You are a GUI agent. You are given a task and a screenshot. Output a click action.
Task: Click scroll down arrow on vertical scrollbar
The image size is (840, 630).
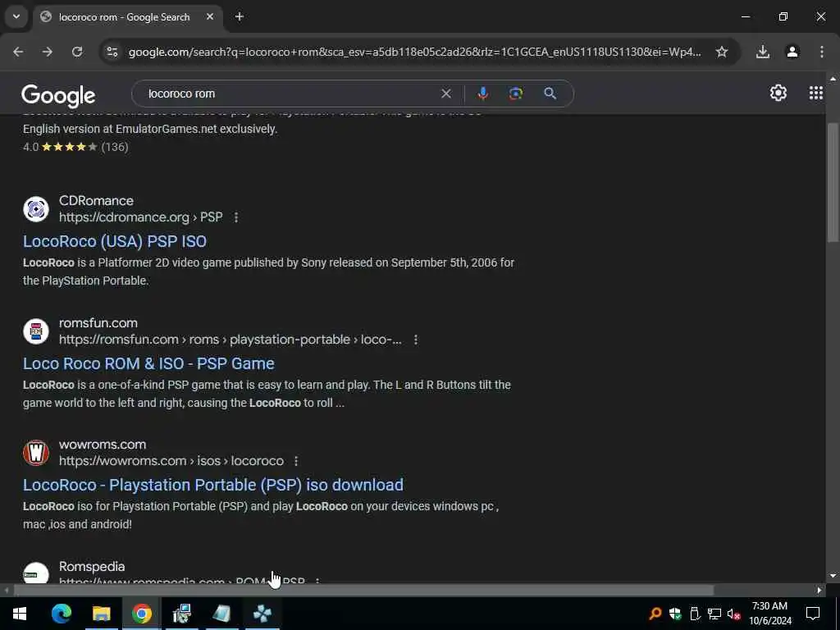833,576
